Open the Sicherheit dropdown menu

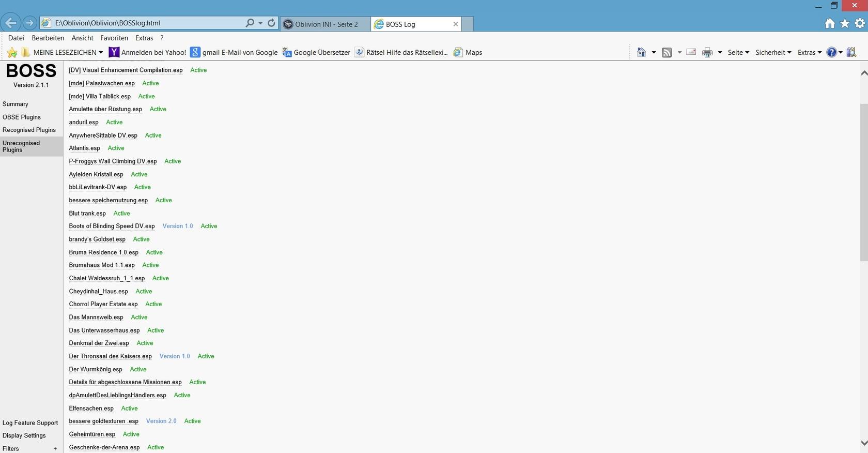point(773,52)
